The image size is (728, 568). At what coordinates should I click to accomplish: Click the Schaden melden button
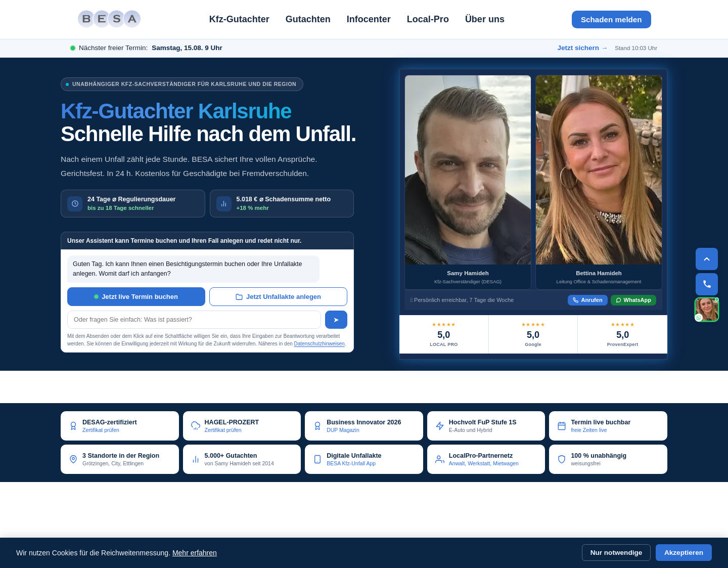tap(611, 19)
